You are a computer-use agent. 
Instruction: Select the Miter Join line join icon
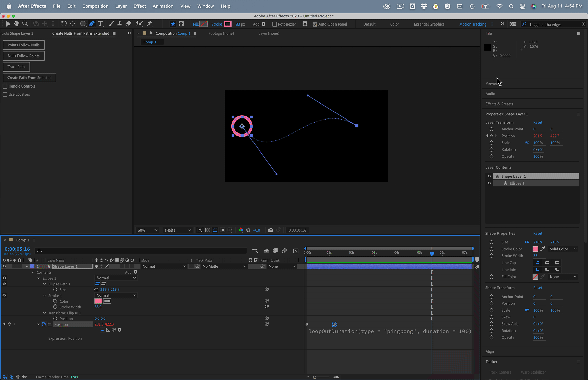tap(538, 270)
